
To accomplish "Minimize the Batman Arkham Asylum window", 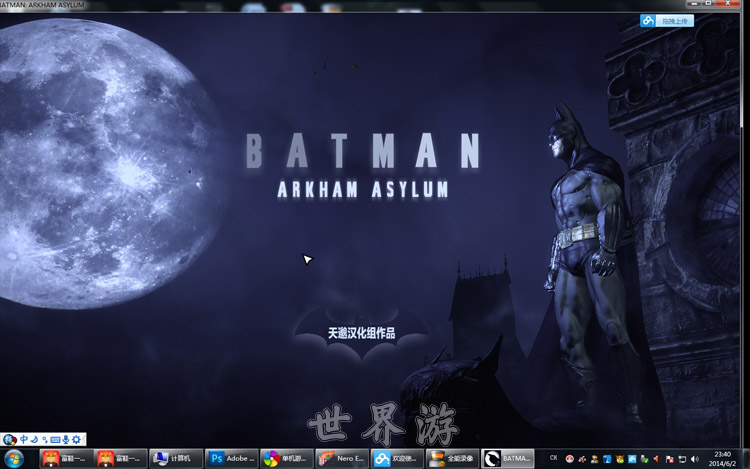I will [x=694, y=4].
